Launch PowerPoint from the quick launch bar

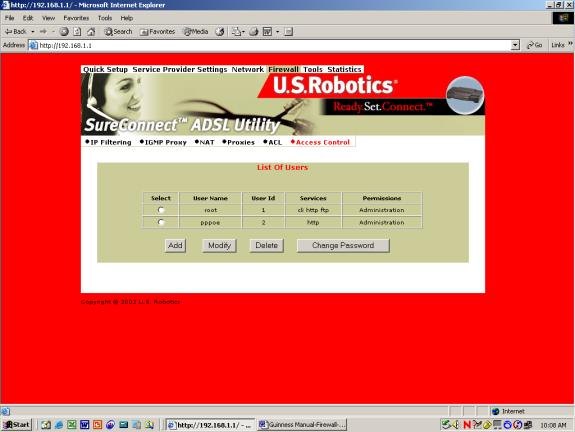(x=97, y=425)
